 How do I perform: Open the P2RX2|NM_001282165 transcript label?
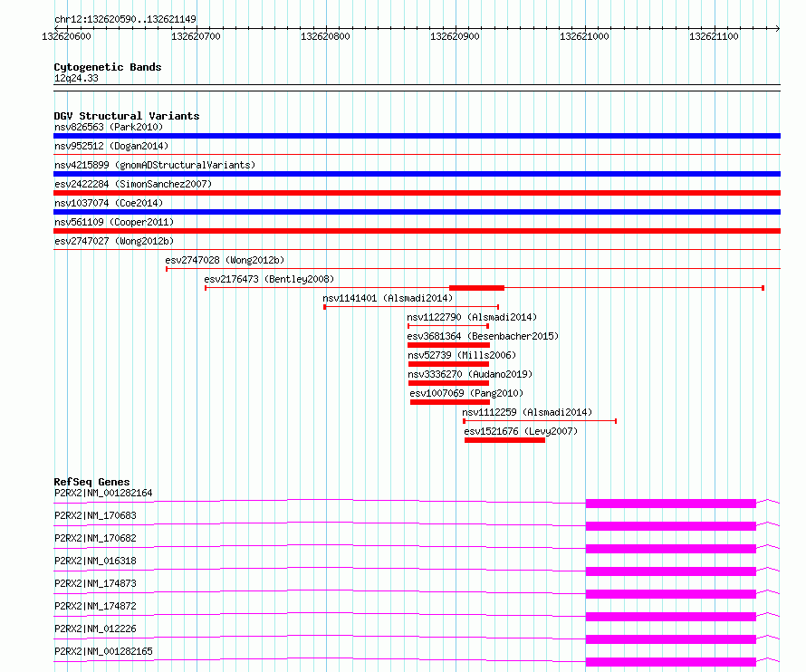(x=103, y=651)
